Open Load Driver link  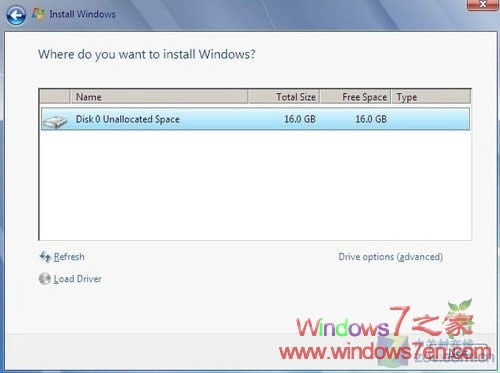click(78, 279)
